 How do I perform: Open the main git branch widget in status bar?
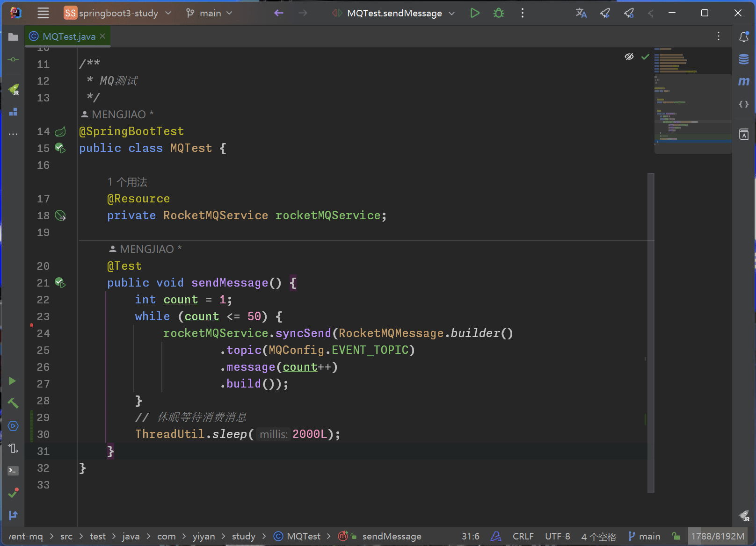644,536
